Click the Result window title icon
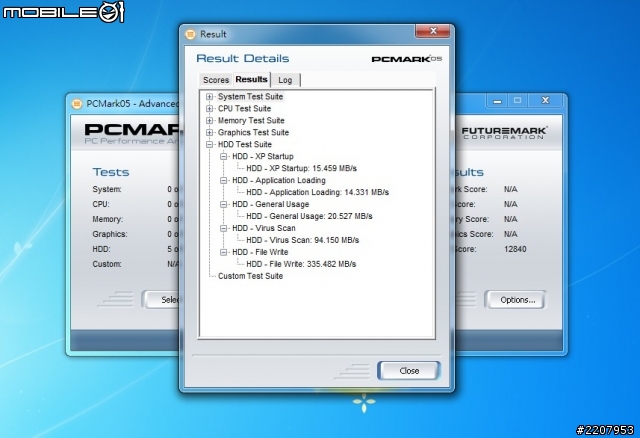The image size is (640, 438). (x=190, y=34)
